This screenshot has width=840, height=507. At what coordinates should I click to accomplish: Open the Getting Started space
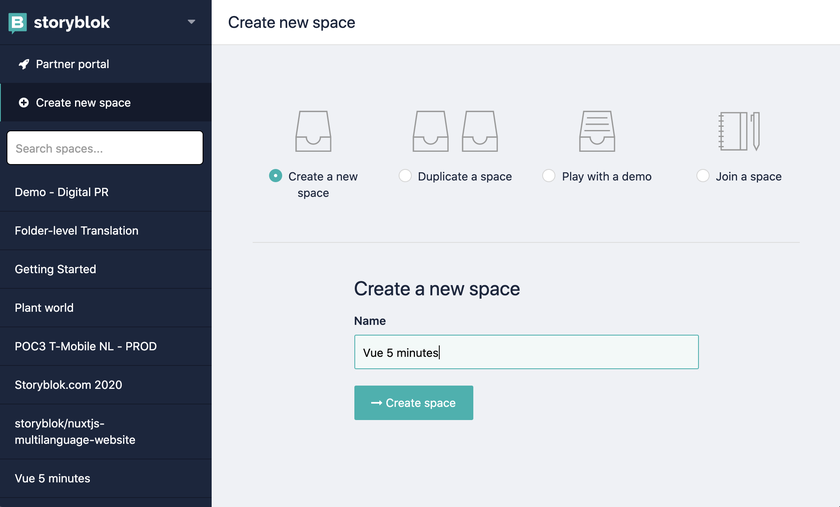coord(106,269)
